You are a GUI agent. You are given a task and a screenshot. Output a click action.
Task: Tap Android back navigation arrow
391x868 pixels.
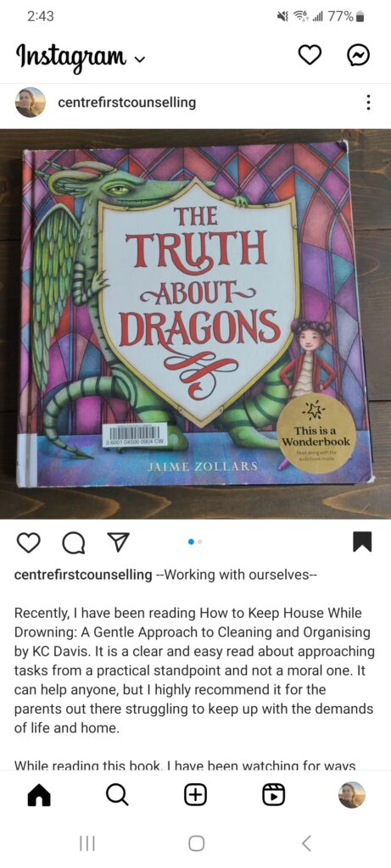point(305,843)
